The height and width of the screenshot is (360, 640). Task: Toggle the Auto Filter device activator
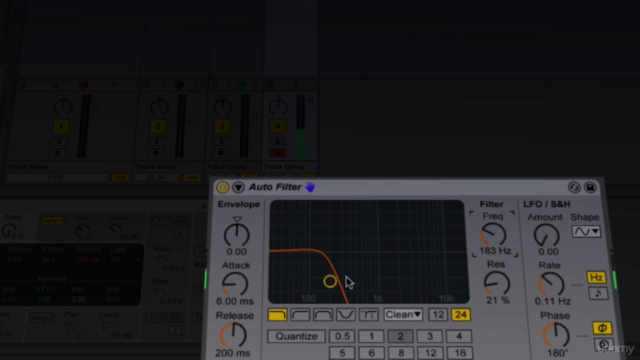click(222, 187)
